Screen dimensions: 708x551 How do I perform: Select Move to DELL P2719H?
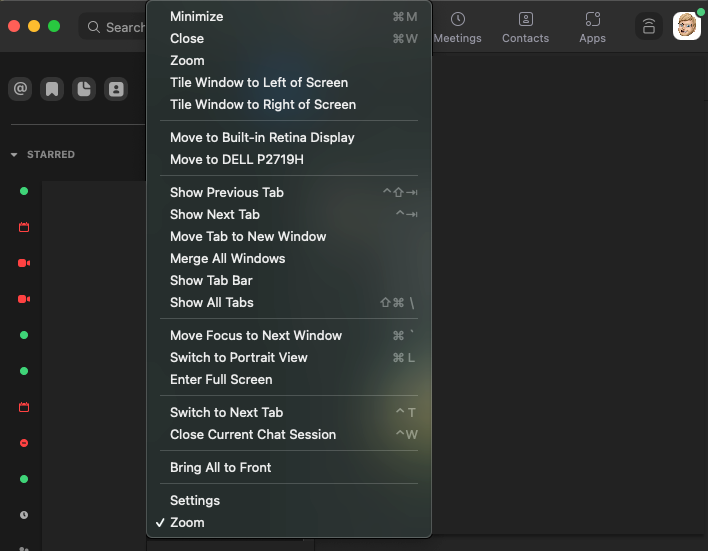point(236,159)
